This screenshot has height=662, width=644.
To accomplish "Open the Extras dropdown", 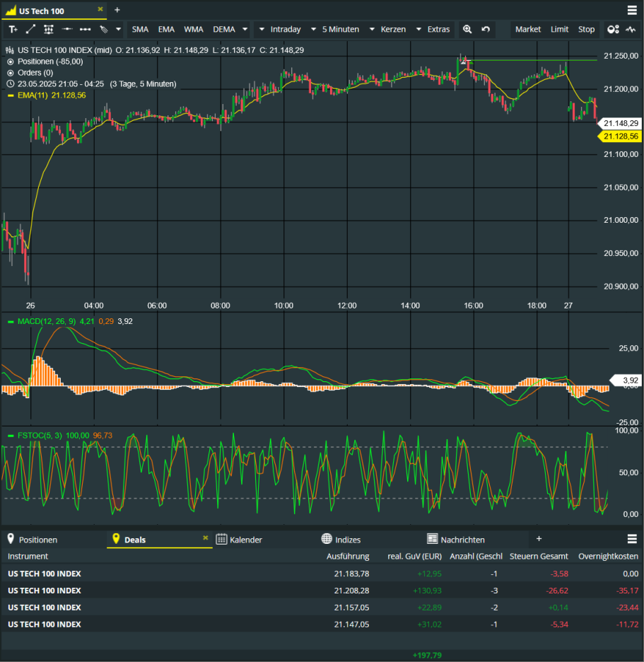I will click(433, 29).
